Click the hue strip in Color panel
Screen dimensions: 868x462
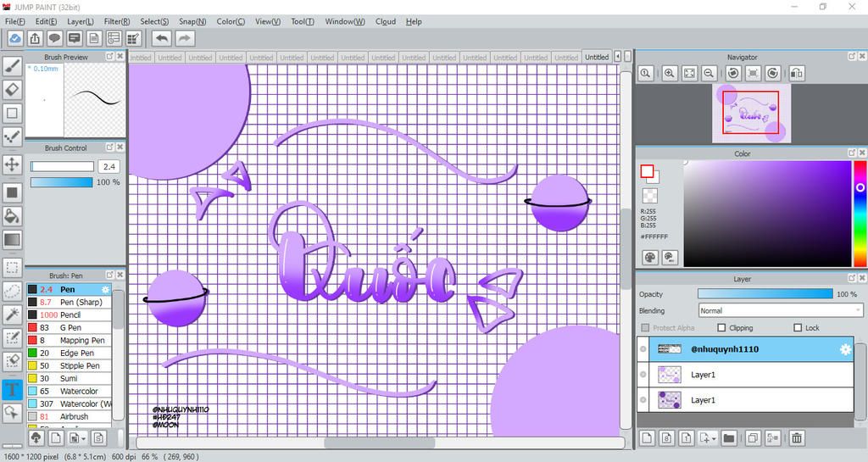coord(860,214)
